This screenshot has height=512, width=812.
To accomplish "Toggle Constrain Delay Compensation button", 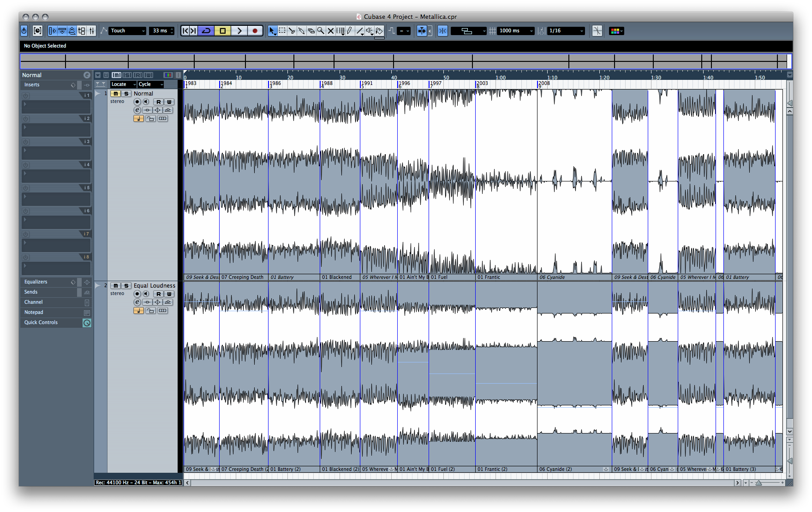I will pos(38,31).
